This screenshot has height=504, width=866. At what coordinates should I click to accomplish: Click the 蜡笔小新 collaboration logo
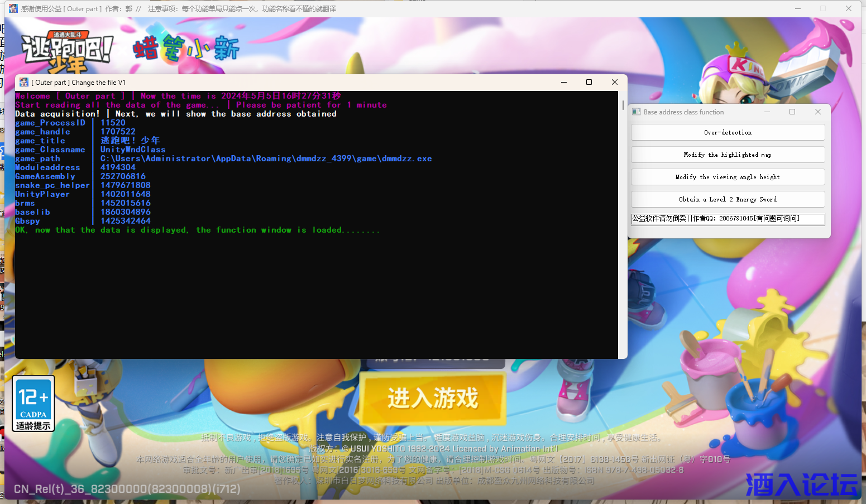click(186, 49)
